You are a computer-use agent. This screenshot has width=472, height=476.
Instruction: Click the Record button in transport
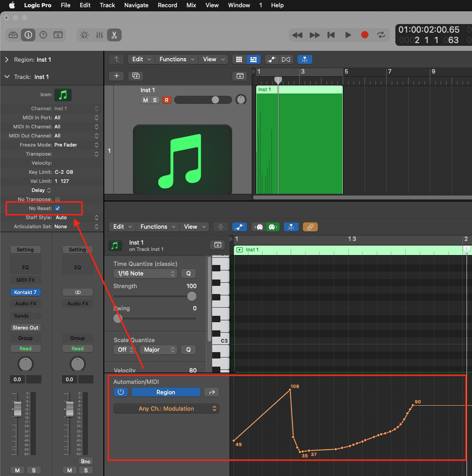365,35
